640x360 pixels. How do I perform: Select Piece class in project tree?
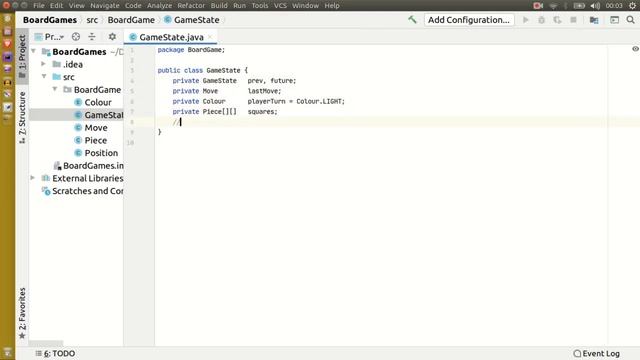click(96, 140)
